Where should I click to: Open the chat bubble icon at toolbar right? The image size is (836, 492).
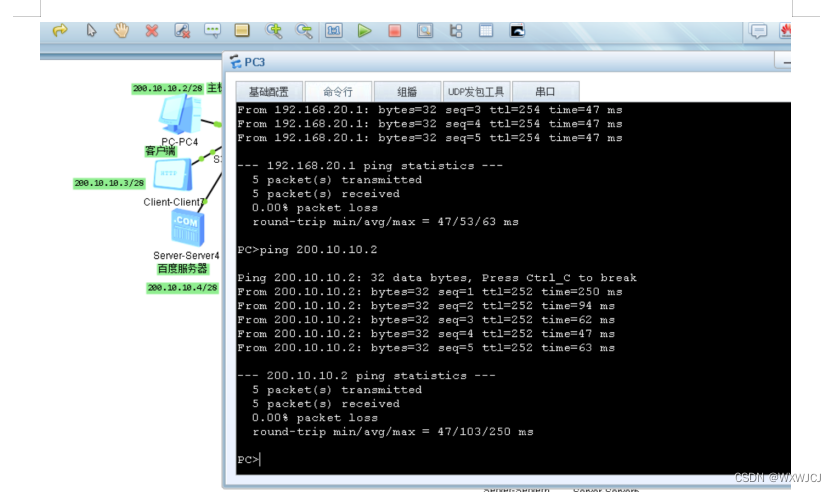pos(758,31)
